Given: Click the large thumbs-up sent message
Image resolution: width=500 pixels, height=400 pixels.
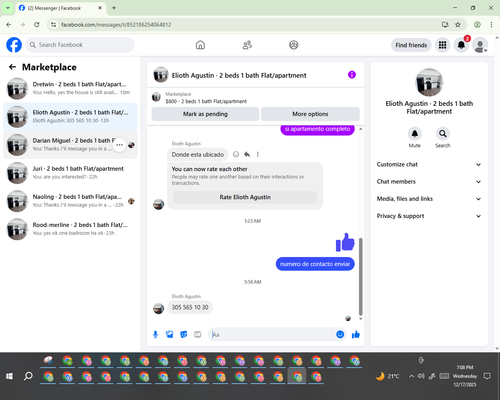Looking at the screenshot, I should (x=345, y=242).
